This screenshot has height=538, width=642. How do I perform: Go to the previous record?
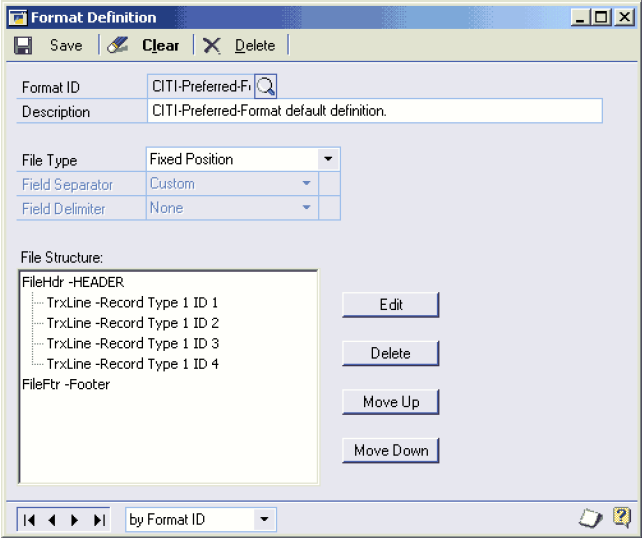click(x=52, y=519)
